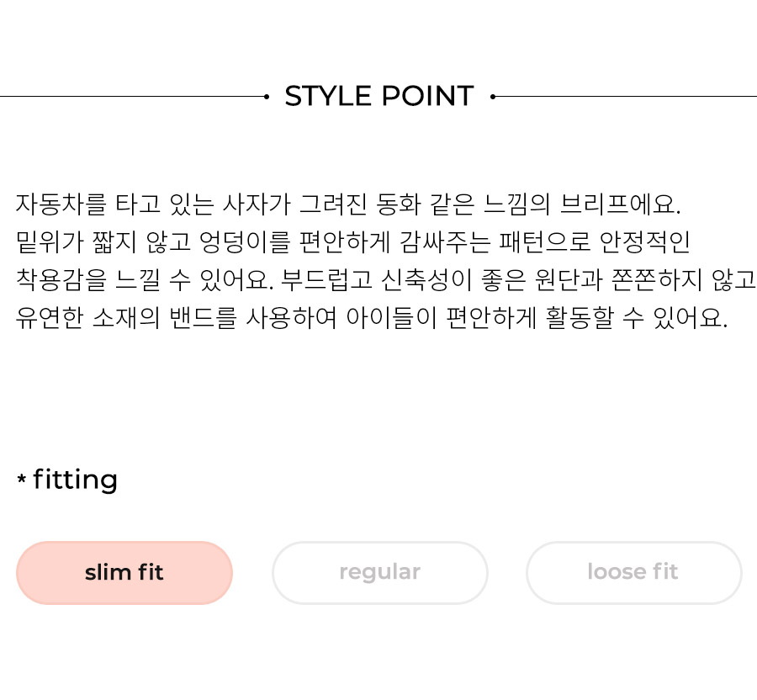Choose the regular fitting option

[380, 573]
